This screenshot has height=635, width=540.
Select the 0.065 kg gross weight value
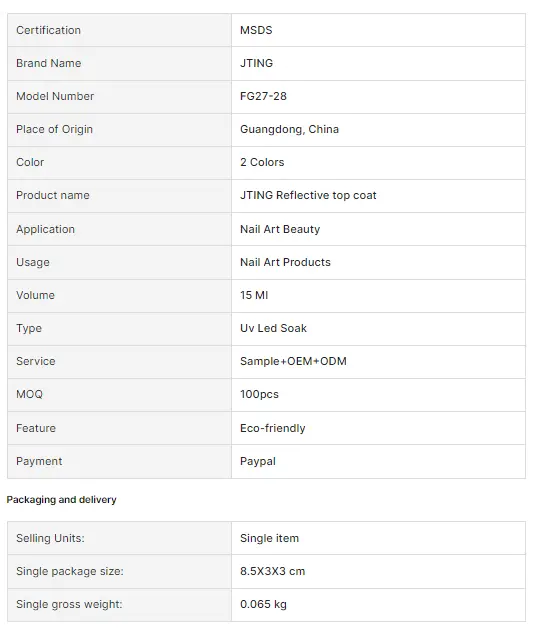click(x=263, y=605)
